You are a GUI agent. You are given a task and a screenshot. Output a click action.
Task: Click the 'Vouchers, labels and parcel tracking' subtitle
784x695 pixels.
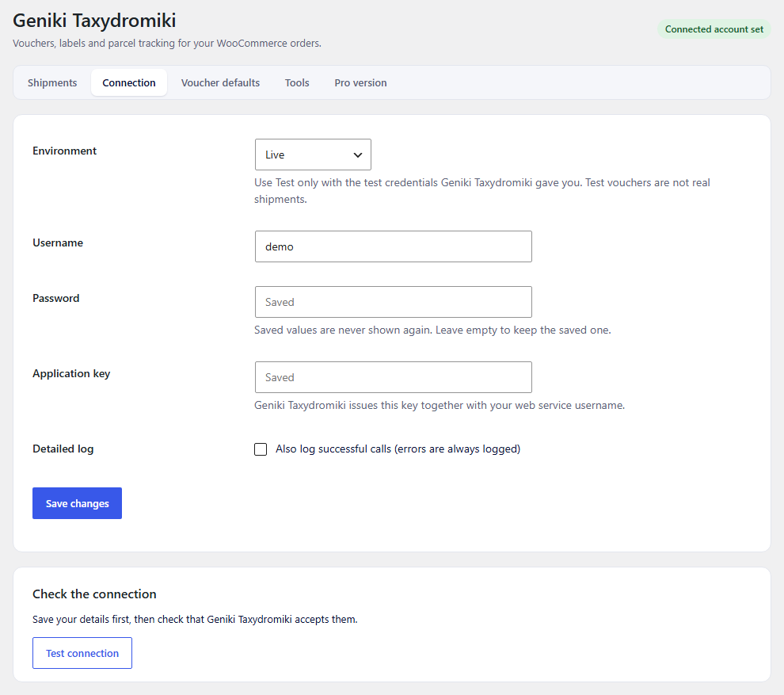tap(167, 43)
